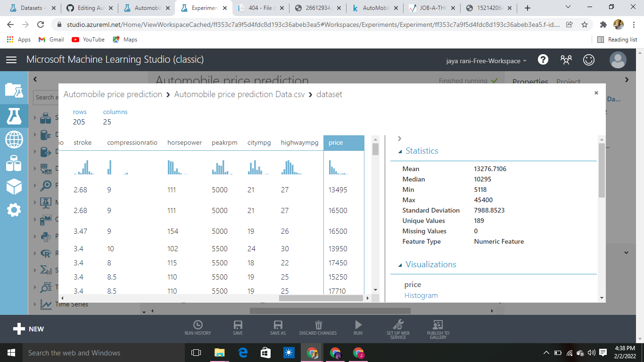Open the Experiments flask sidebar icon

coord(14,115)
